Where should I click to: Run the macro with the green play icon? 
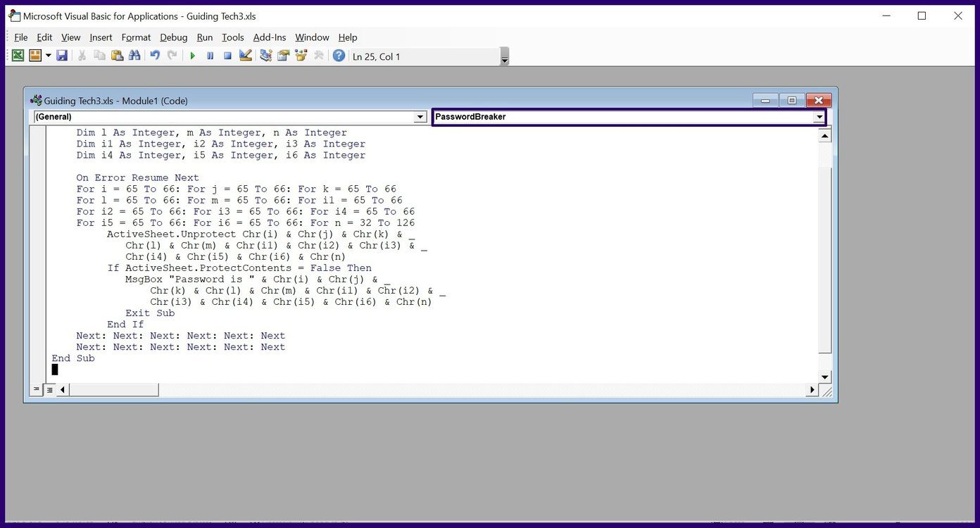click(x=192, y=56)
